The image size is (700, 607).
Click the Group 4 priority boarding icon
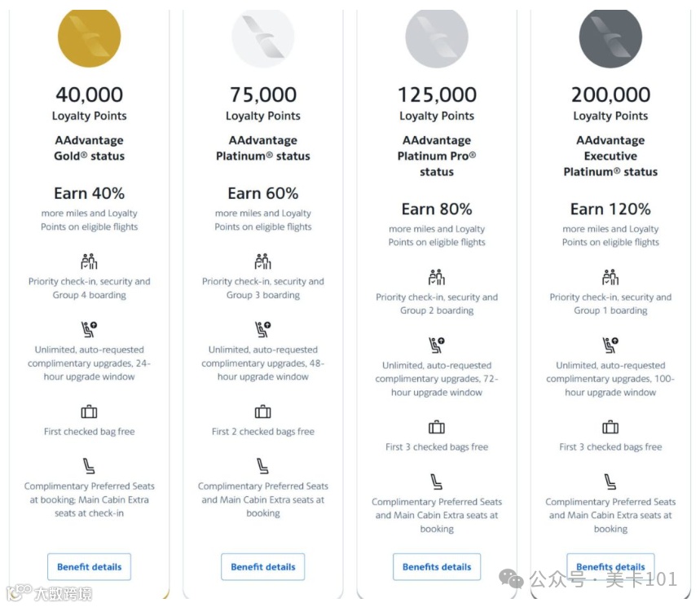point(90,262)
